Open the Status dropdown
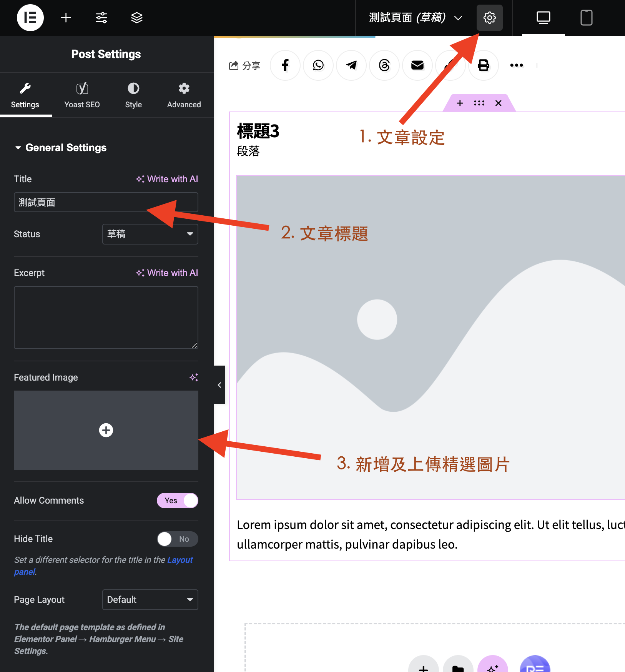This screenshot has height=672, width=625. click(150, 234)
